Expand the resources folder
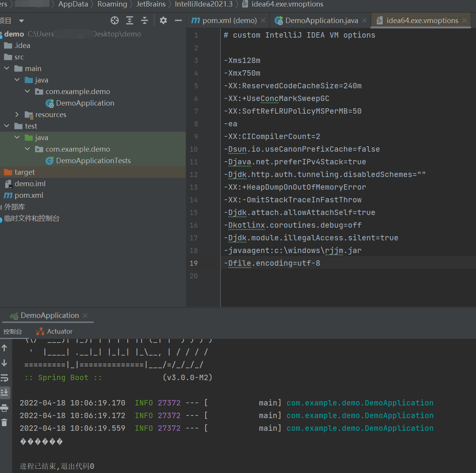 17,114
